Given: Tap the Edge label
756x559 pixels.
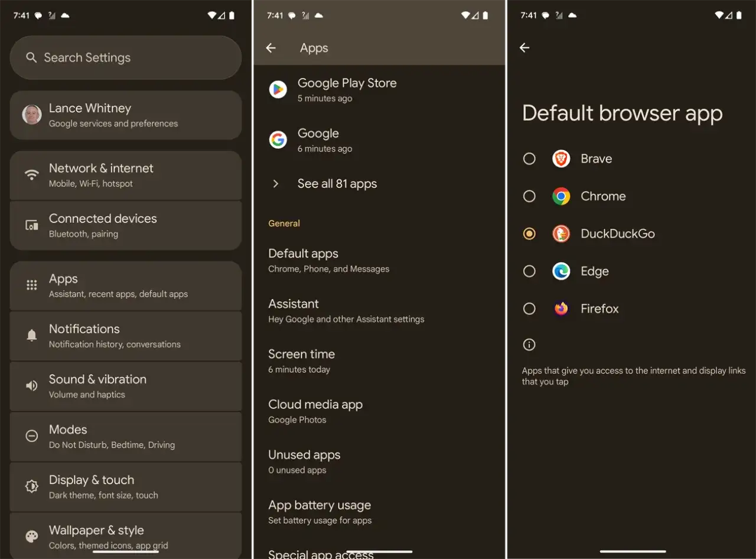Looking at the screenshot, I should coord(595,271).
